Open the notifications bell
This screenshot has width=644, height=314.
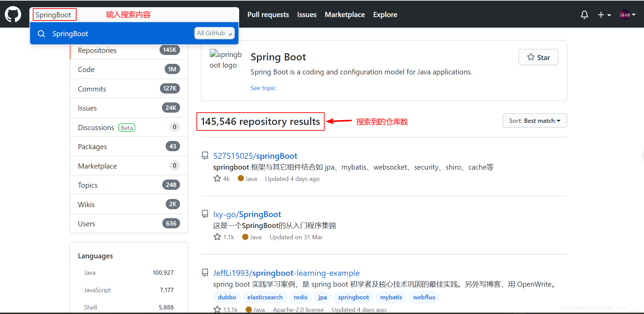[x=585, y=15]
